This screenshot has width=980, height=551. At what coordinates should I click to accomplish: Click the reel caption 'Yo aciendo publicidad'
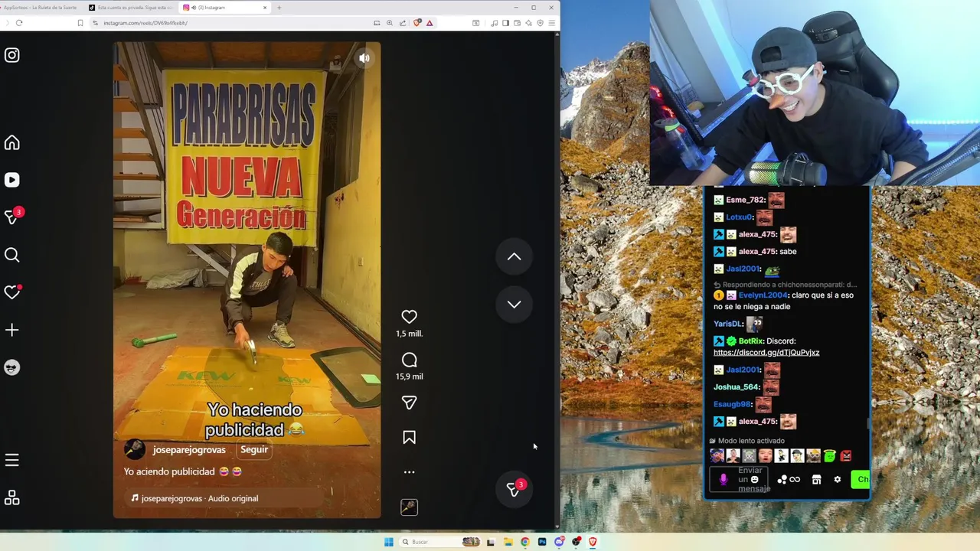(x=169, y=472)
